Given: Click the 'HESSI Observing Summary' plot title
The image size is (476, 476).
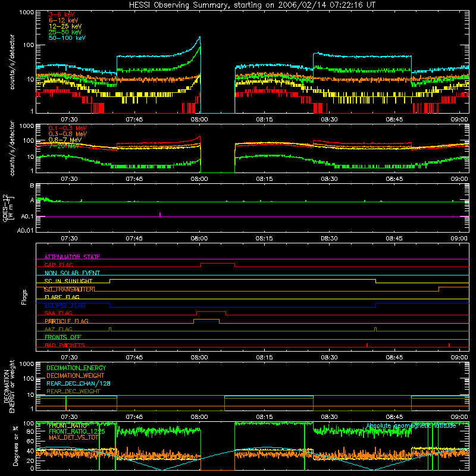Looking at the screenshot, I should (x=252, y=5).
